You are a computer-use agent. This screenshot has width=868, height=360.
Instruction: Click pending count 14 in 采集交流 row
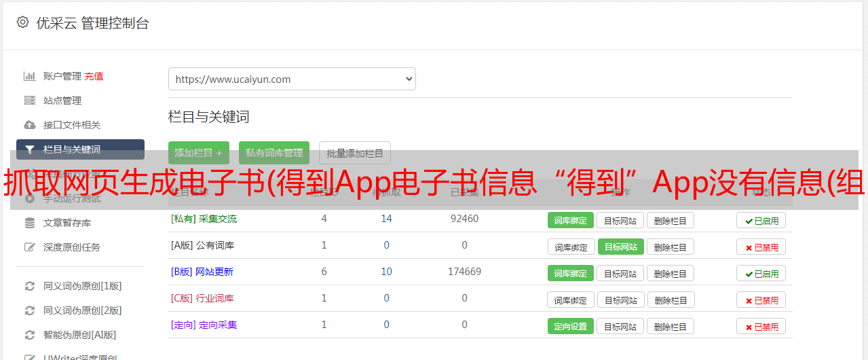click(x=386, y=219)
